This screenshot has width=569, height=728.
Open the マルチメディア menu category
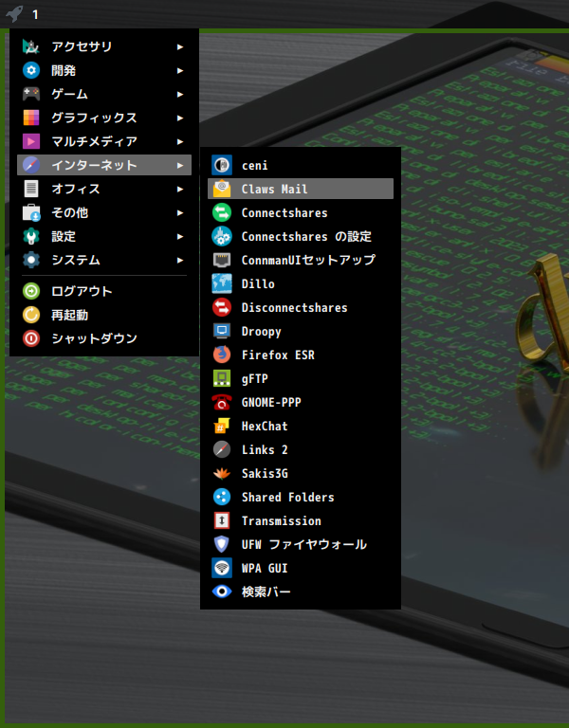coord(104,141)
